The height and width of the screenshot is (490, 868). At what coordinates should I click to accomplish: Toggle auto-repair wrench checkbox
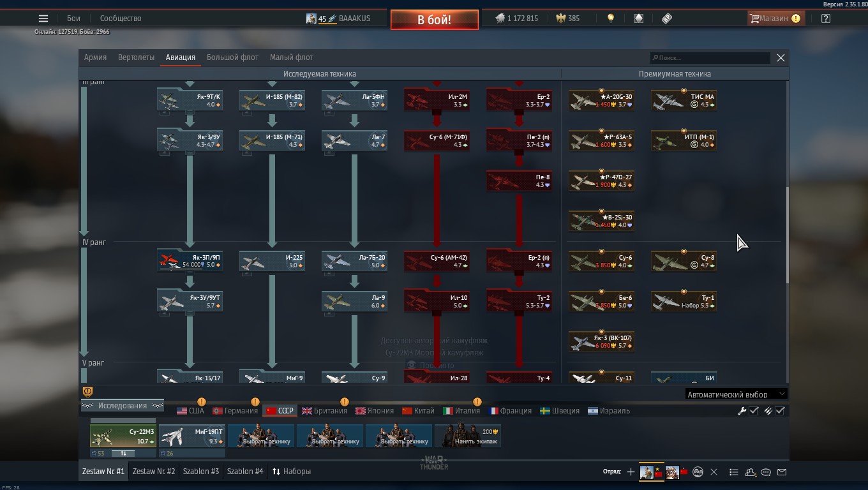click(x=753, y=411)
